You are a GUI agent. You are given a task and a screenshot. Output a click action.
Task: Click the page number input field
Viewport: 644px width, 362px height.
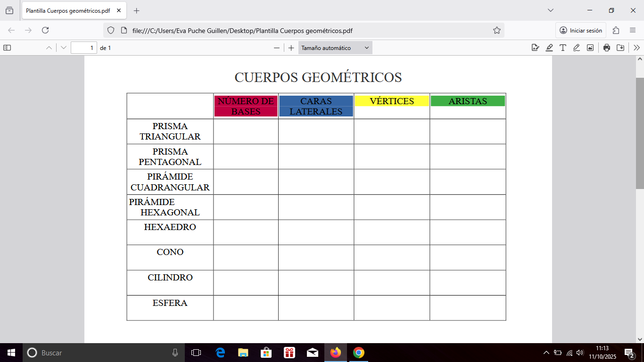(x=83, y=47)
